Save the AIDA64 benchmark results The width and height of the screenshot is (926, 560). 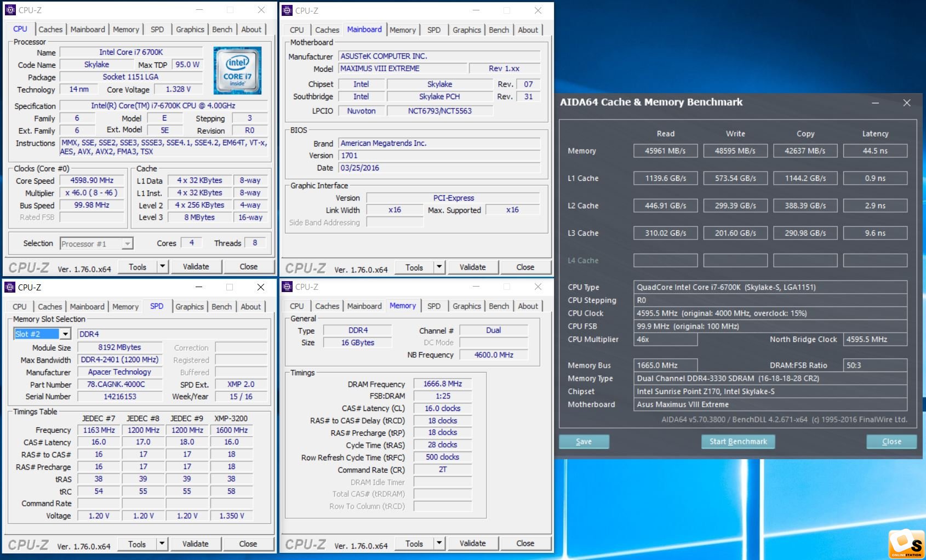tap(584, 442)
